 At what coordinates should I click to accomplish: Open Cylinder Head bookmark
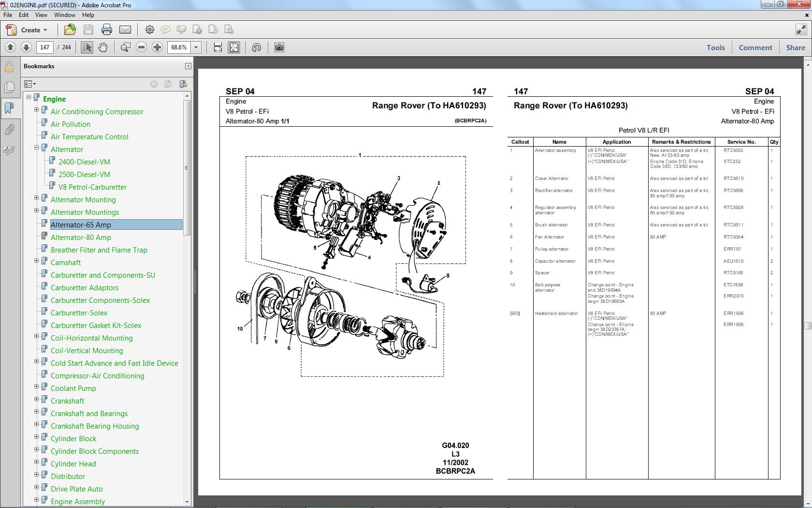[73, 464]
